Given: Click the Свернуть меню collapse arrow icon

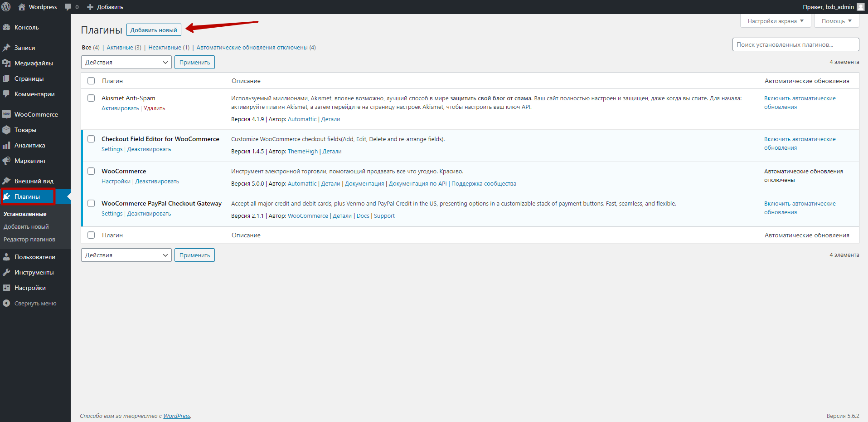Looking at the screenshot, I should [x=6, y=303].
